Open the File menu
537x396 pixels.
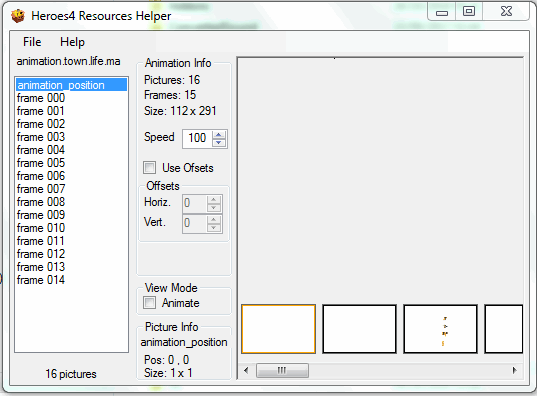(32, 42)
